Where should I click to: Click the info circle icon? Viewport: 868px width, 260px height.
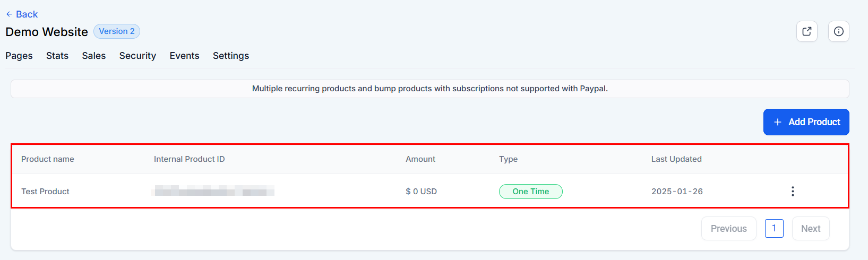coord(838,31)
